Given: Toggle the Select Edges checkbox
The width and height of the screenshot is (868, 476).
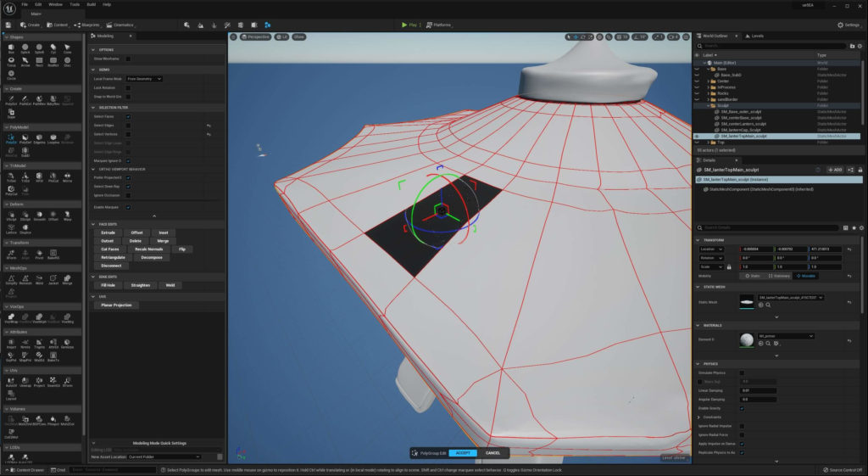Looking at the screenshot, I should 129,126.
